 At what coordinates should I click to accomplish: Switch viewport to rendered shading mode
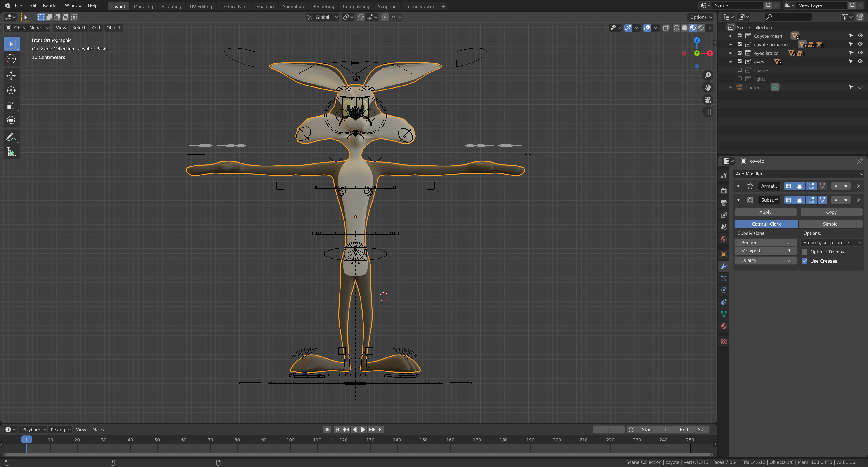click(701, 28)
